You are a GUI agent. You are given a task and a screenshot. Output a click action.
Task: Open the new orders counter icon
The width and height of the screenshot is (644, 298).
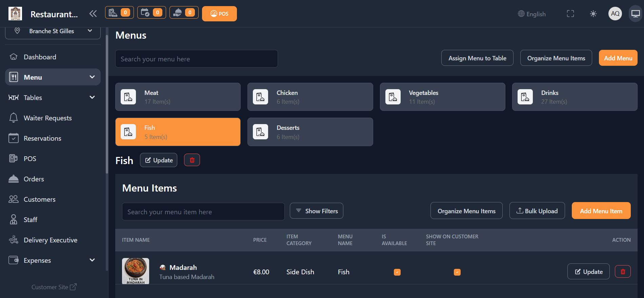119,13
